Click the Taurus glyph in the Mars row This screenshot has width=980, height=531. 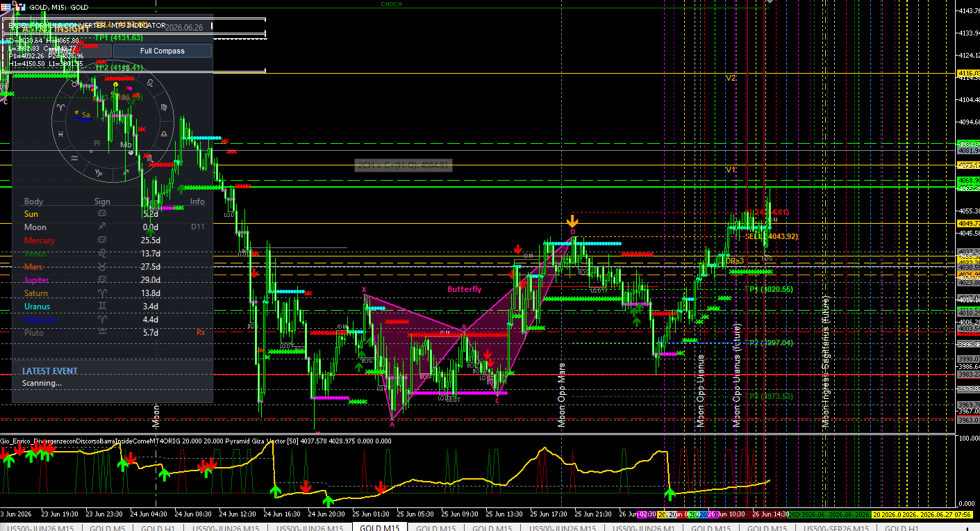pyautogui.click(x=102, y=267)
